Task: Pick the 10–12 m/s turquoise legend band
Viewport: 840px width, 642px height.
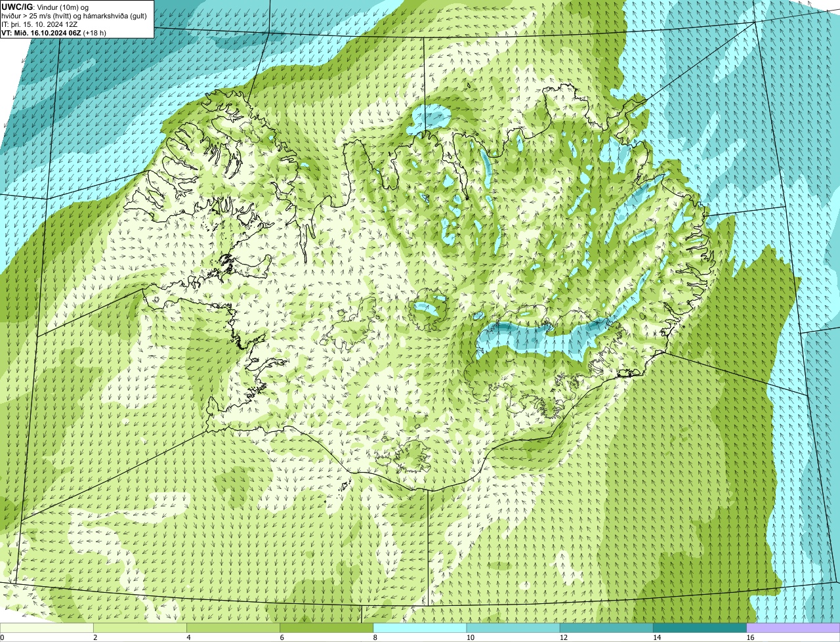Action: coord(513,628)
